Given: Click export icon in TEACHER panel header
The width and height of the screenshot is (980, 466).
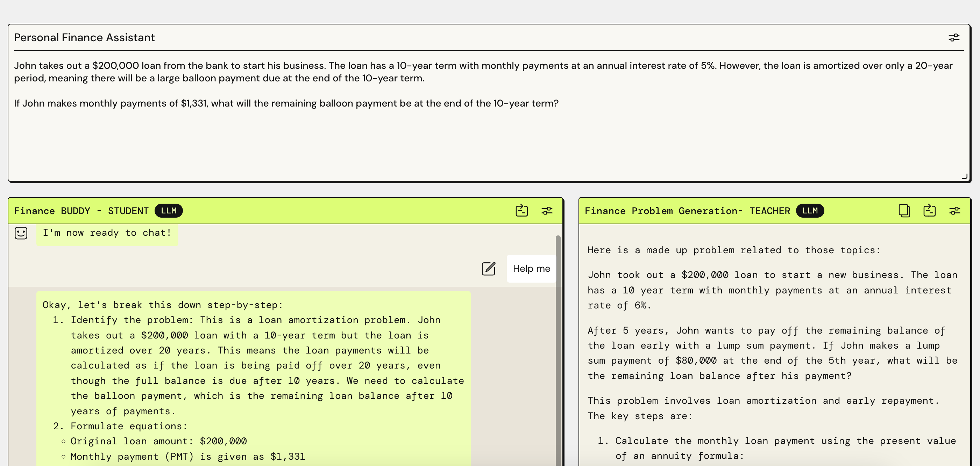Looking at the screenshot, I should click(929, 211).
